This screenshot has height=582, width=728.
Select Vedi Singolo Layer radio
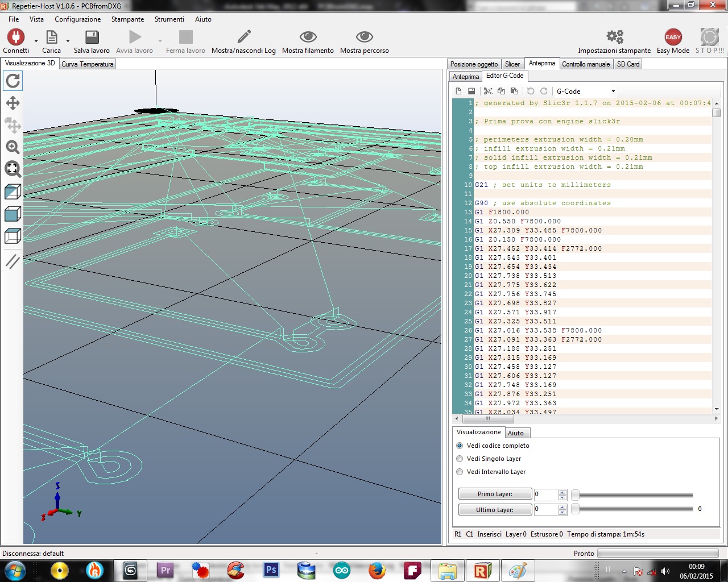point(460,459)
